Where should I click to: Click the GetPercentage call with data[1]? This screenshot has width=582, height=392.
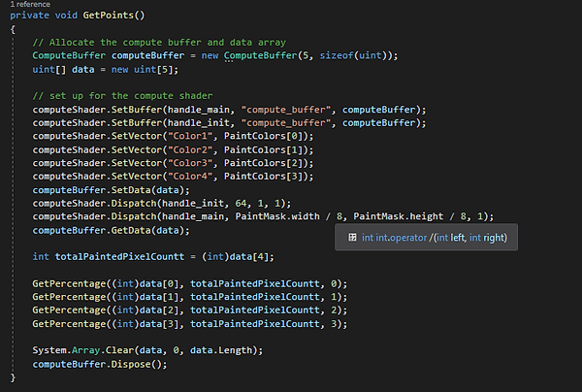pyautogui.click(x=190, y=297)
